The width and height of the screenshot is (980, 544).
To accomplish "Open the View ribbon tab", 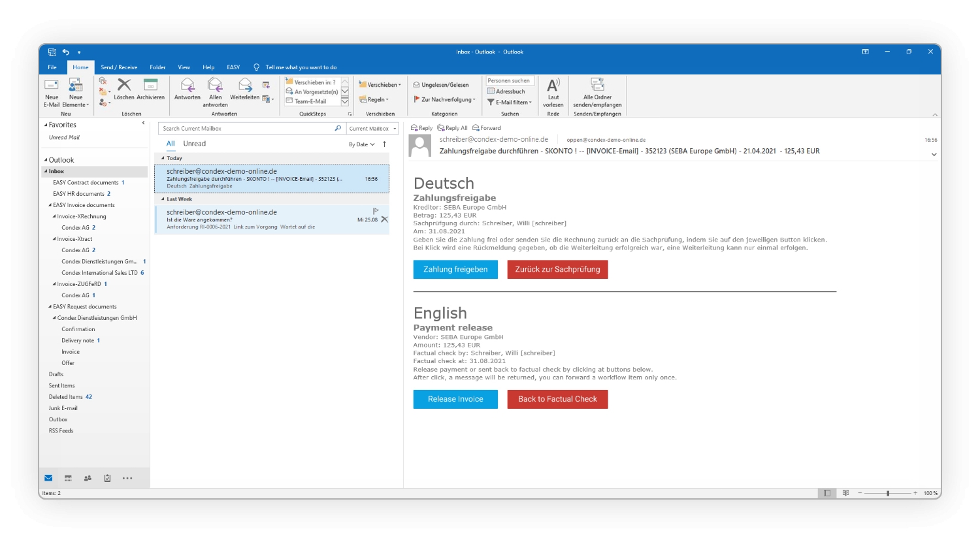I will pyautogui.click(x=184, y=67).
